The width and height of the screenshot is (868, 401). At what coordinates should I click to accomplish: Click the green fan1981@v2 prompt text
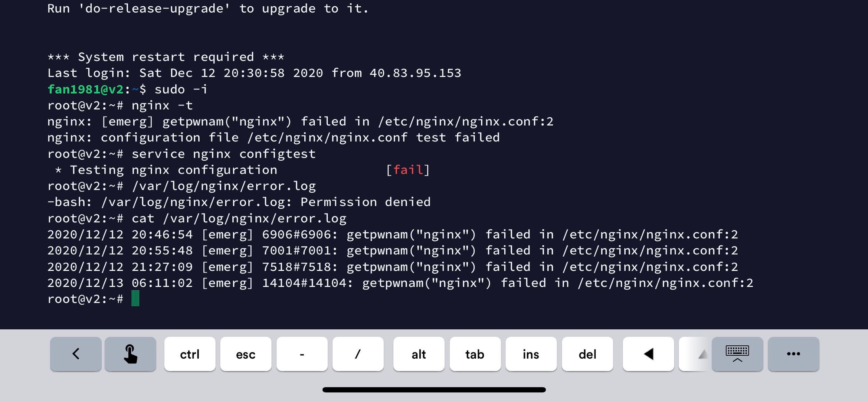(85, 89)
